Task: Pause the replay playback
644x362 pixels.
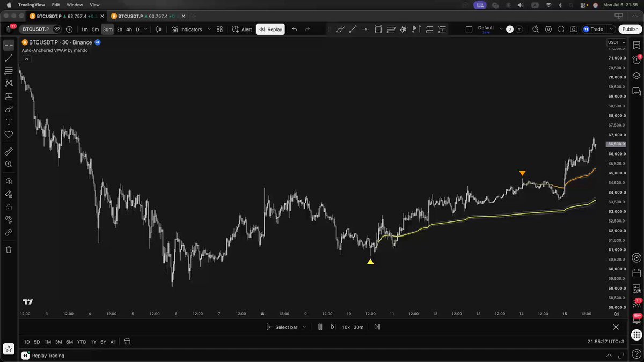Action: click(x=320, y=327)
